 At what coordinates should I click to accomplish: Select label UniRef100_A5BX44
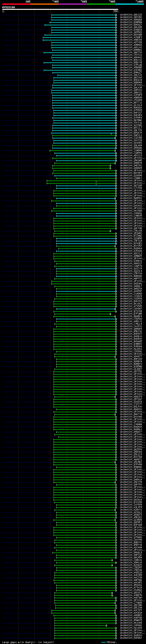tap(131, 40)
